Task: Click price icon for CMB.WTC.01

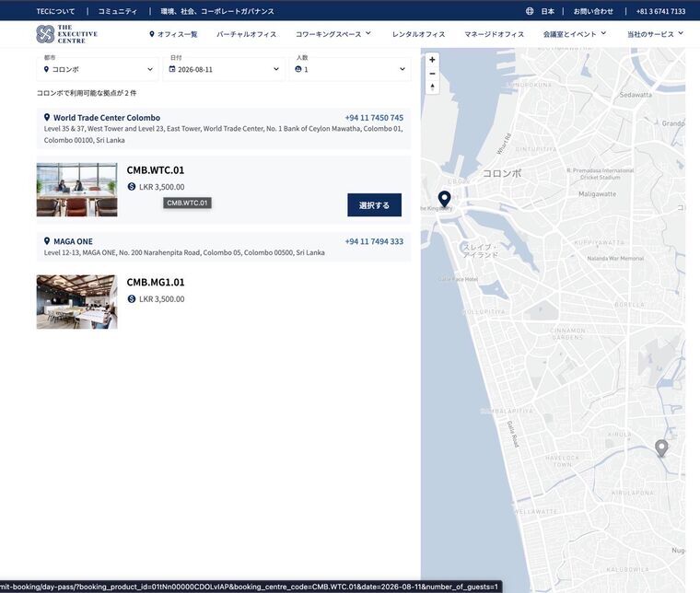Action: 131,187
